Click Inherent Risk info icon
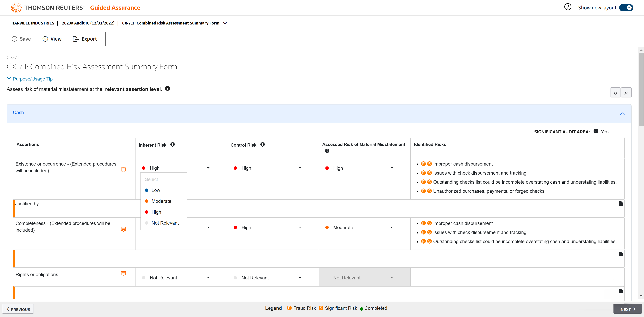Viewport: 644px width, 317px height. (x=173, y=145)
